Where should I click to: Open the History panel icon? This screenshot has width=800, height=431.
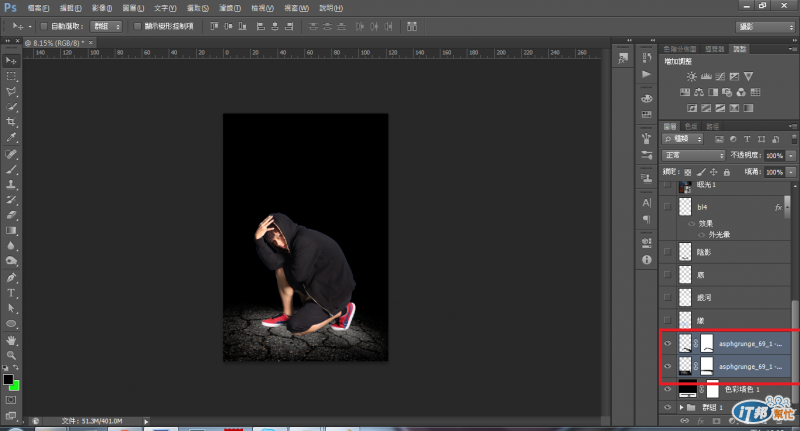[x=646, y=58]
